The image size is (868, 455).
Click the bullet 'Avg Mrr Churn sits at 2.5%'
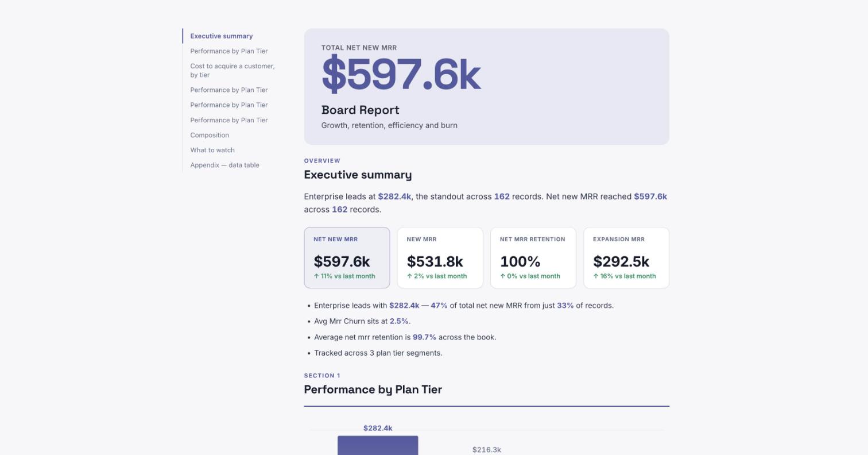362,322
